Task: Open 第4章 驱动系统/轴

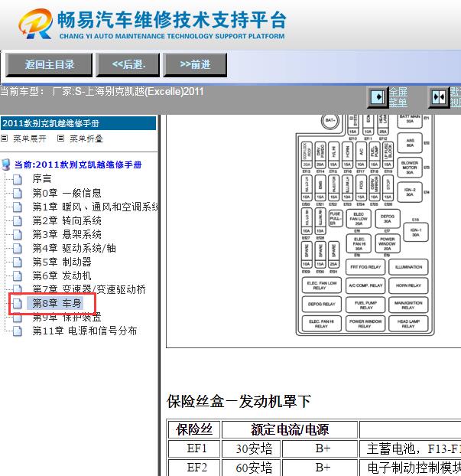Action: (74, 248)
